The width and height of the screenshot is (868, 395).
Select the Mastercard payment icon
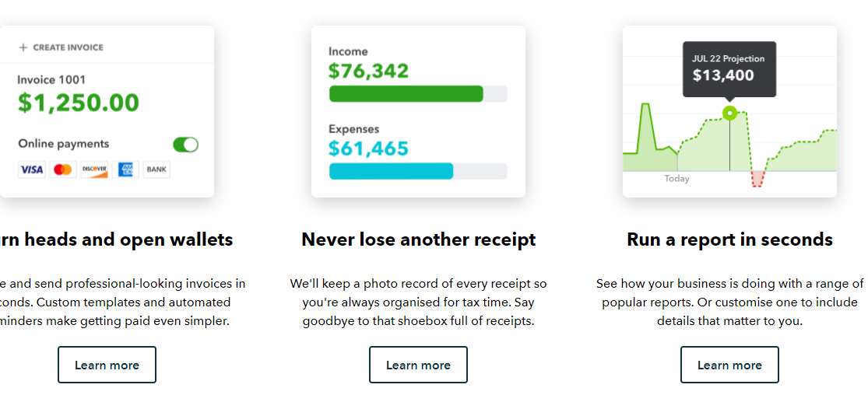pos(63,170)
